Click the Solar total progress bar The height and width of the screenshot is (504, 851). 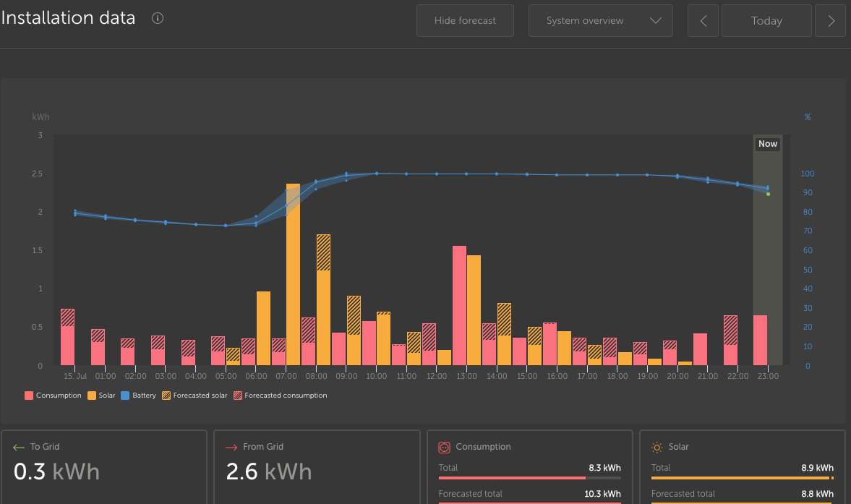click(x=742, y=478)
